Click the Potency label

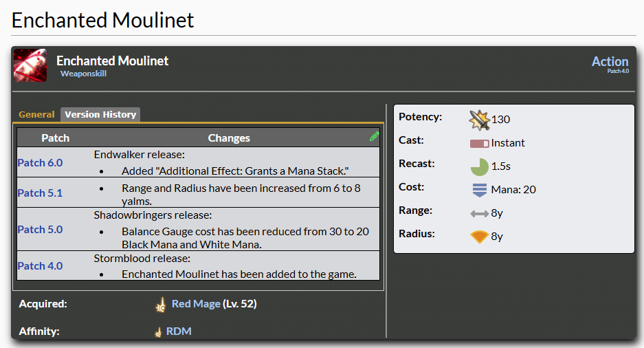click(420, 117)
